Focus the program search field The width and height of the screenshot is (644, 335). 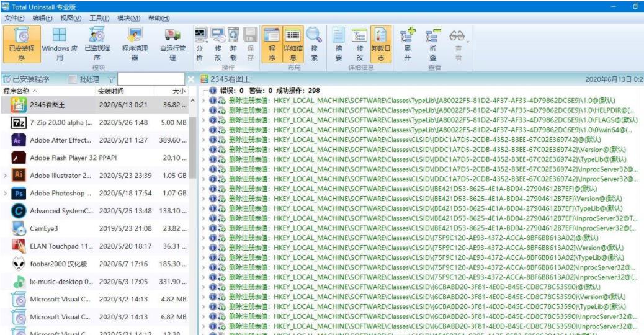pyautogui.click(x=151, y=79)
